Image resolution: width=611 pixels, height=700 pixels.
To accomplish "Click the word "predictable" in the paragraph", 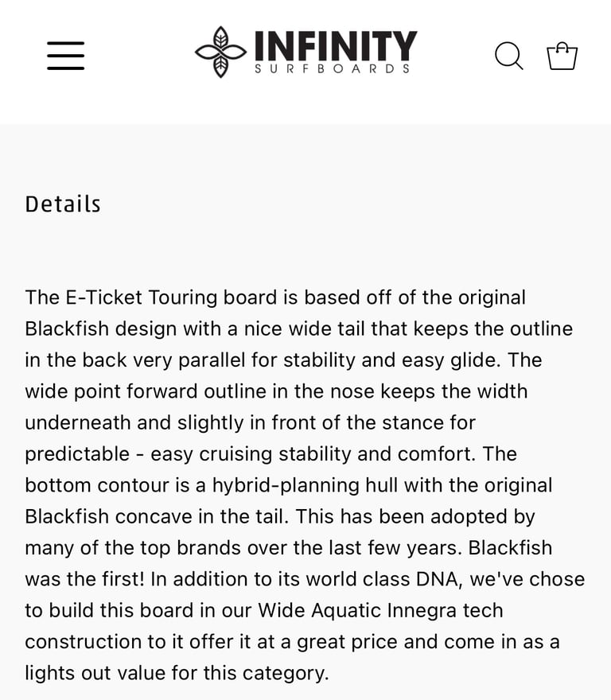I will pyautogui.click(x=77, y=454).
